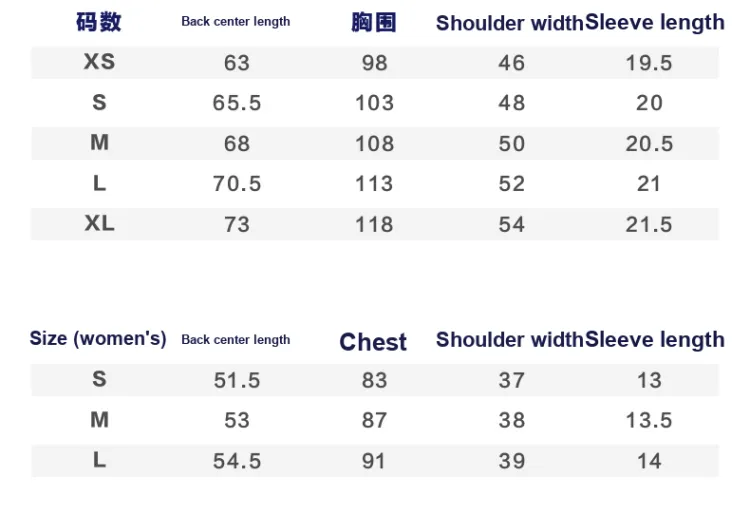Click top table Back center length header
The width and height of the screenshot is (750, 515).
click(236, 22)
